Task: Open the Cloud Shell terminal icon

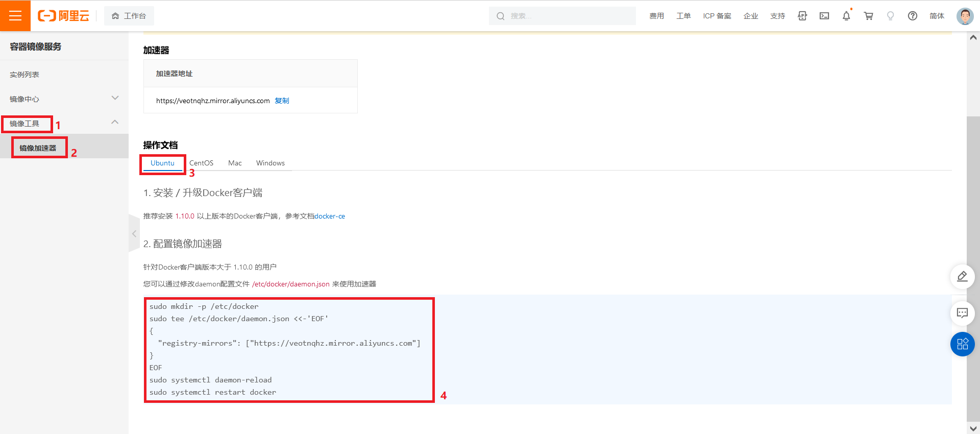Action: 824,16
